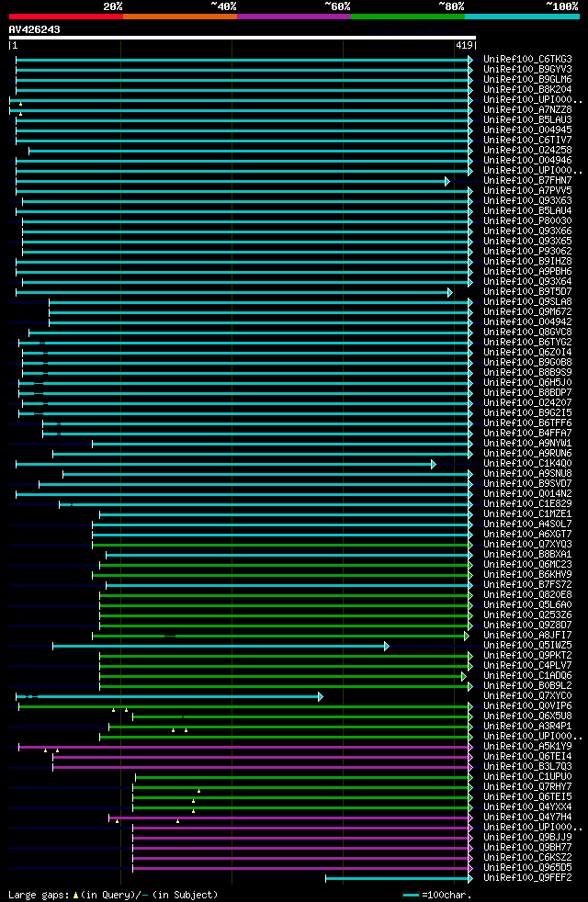588x902 pixels.
Task: Select the UniRef100_B6KHV9 label
Action: tap(527, 575)
